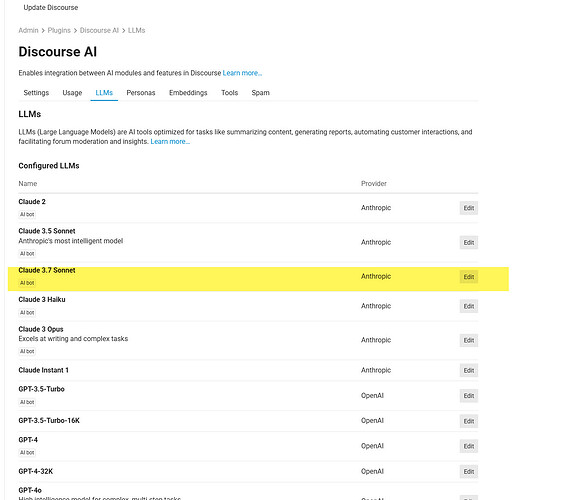The width and height of the screenshot is (578, 500).
Task: Click the AI bot tag under Claude 3.7 Sonnet
Action: click(x=27, y=283)
